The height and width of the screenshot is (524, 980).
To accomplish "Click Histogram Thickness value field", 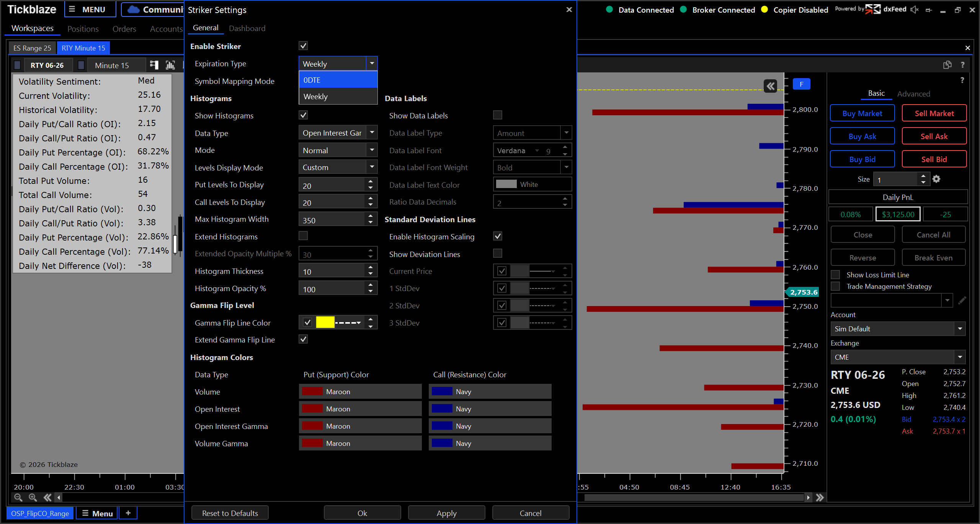I will coord(333,271).
